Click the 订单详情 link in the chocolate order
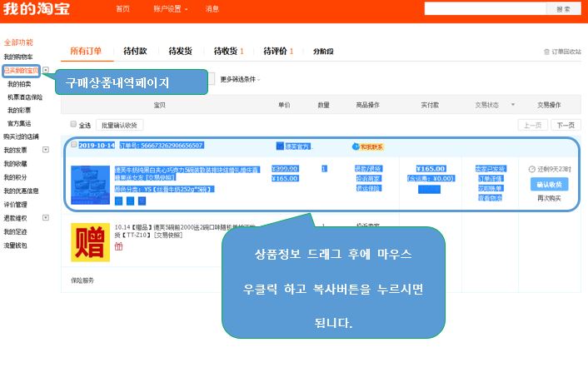Image resolution: width=588 pixels, height=382 pixels. coord(490,178)
